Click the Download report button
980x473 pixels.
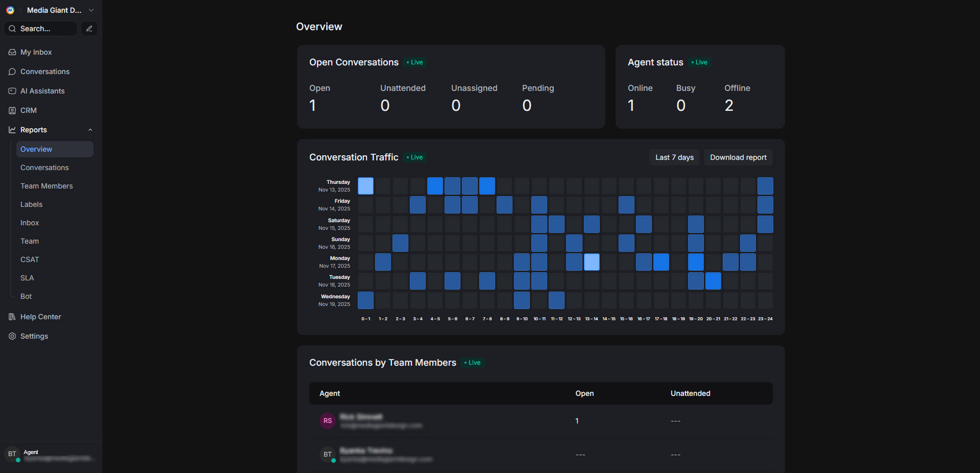(738, 157)
